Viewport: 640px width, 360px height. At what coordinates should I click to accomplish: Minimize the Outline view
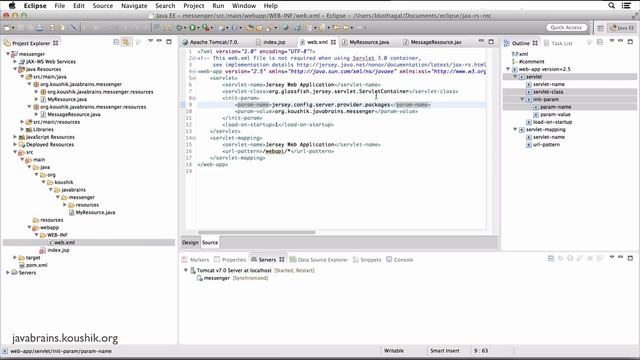[620, 41]
